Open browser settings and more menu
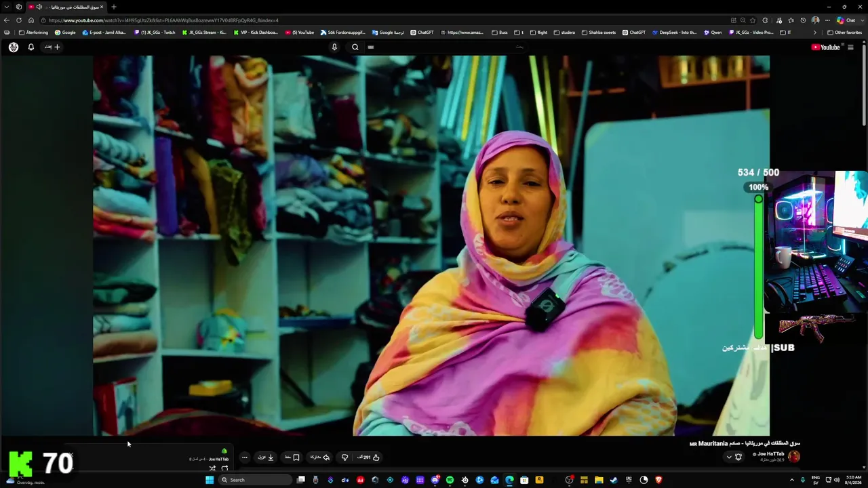 click(827, 20)
